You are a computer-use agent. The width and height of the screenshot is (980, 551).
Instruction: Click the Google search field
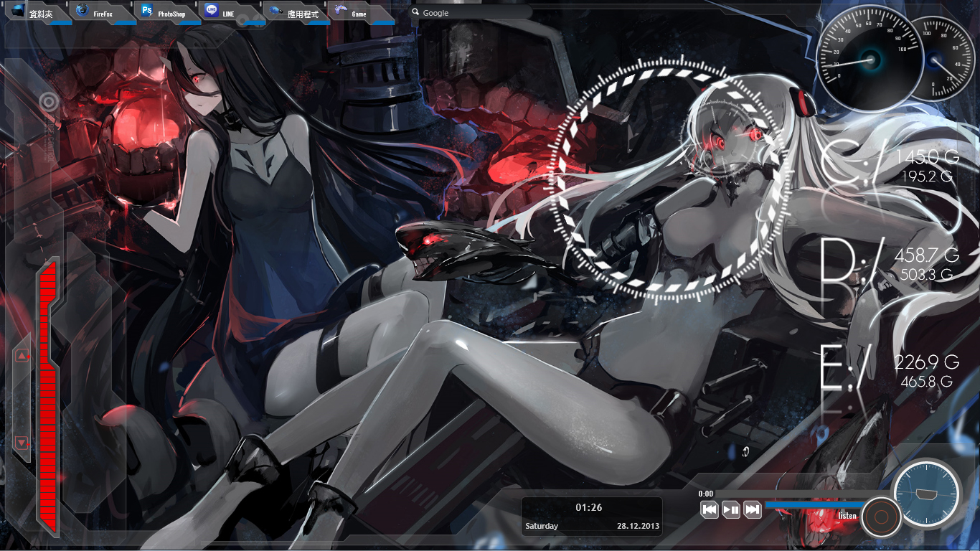[x=473, y=13]
